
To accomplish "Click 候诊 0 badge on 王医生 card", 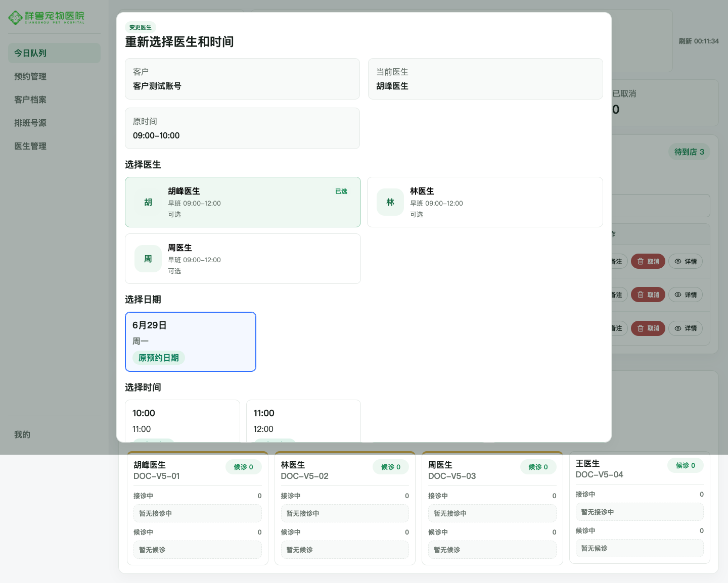I will 686,465.
